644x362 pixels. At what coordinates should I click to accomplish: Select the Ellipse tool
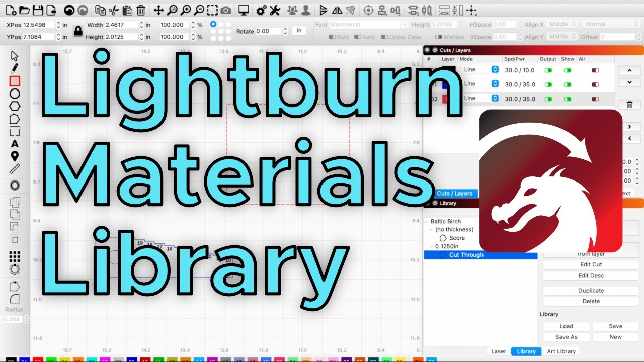15,94
